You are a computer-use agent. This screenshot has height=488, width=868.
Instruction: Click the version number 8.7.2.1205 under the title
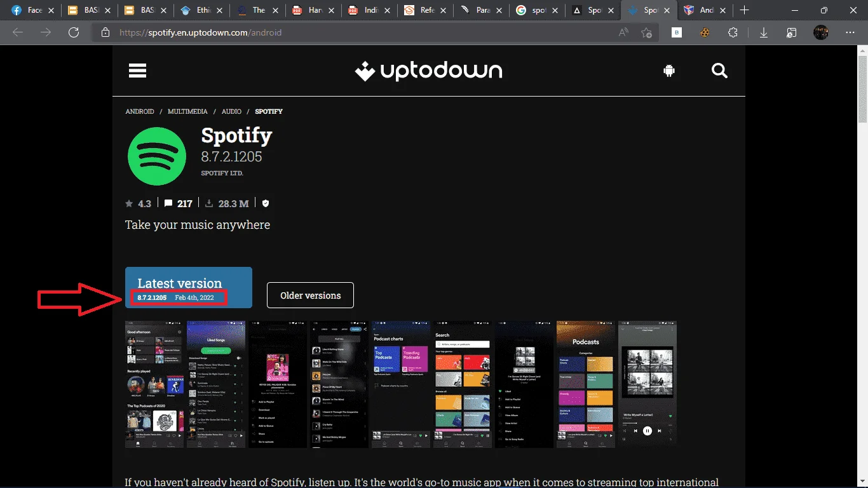[x=231, y=157]
